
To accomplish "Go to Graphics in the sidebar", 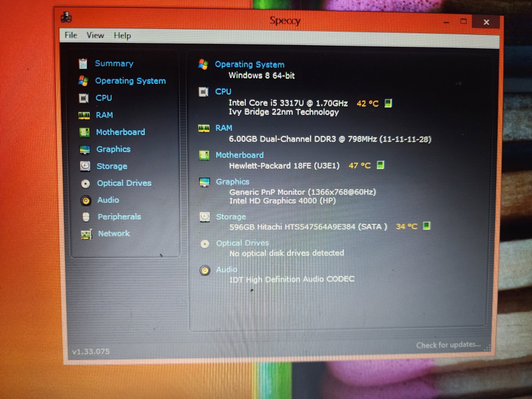I will pyautogui.click(x=113, y=149).
